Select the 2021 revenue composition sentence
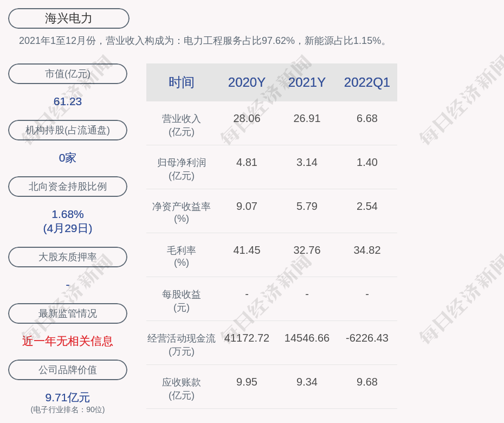 coord(203,41)
